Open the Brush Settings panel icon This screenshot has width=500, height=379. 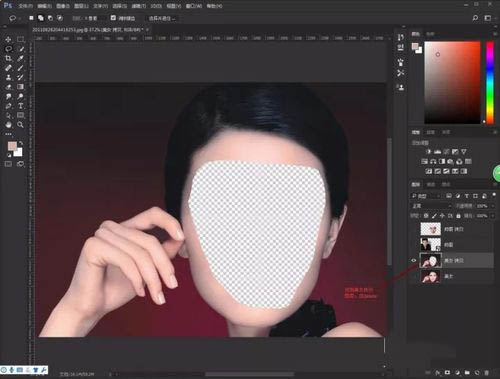[x=401, y=62]
